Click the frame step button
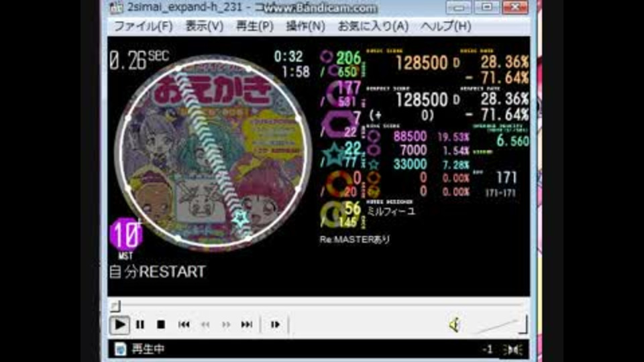This screenshot has width=644, height=362. tap(275, 324)
